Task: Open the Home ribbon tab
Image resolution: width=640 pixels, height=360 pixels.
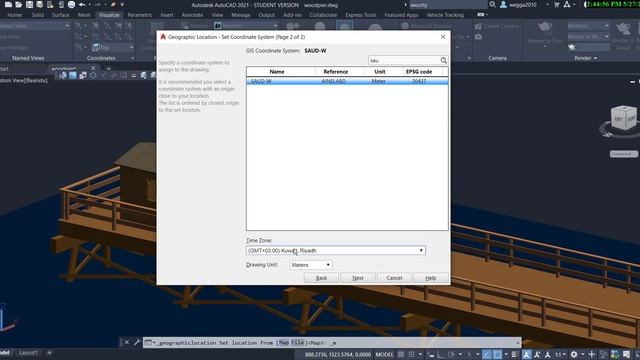Action: point(14,15)
